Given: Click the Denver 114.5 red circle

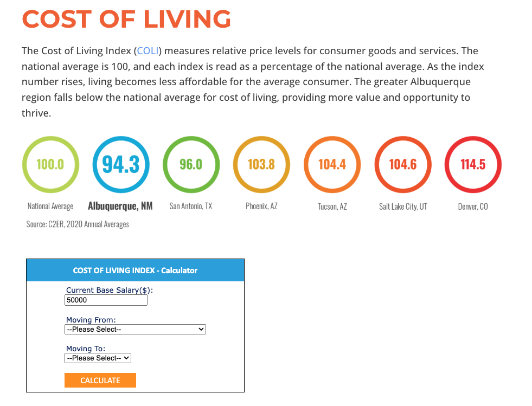Looking at the screenshot, I should [x=473, y=164].
